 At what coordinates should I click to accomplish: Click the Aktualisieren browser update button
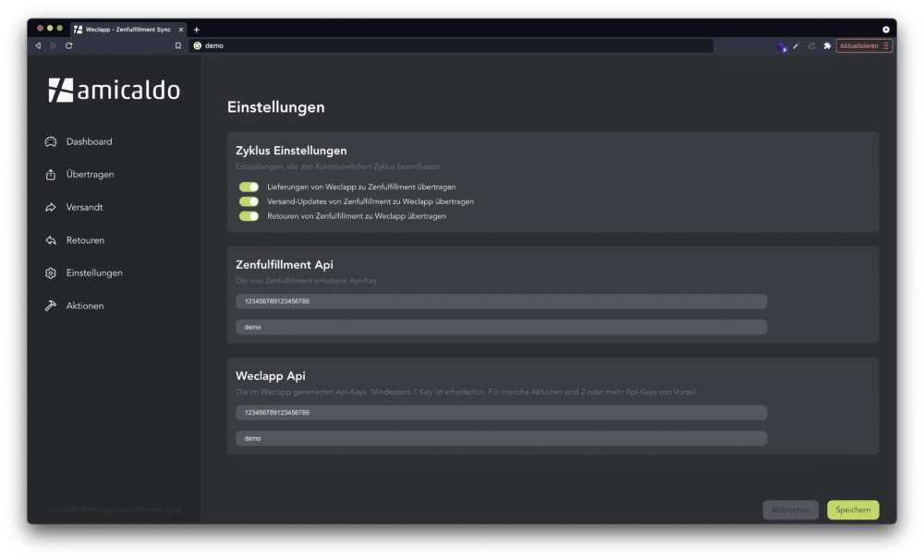pyautogui.click(x=863, y=45)
